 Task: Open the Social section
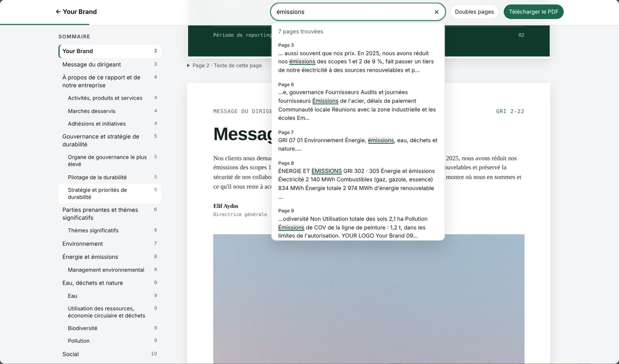click(x=110, y=354)
